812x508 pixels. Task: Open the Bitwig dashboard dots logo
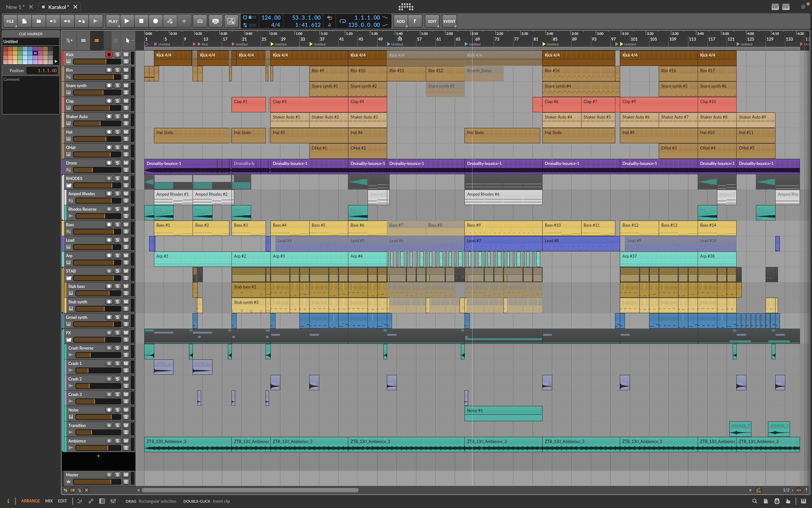click(x=406, y=7)
